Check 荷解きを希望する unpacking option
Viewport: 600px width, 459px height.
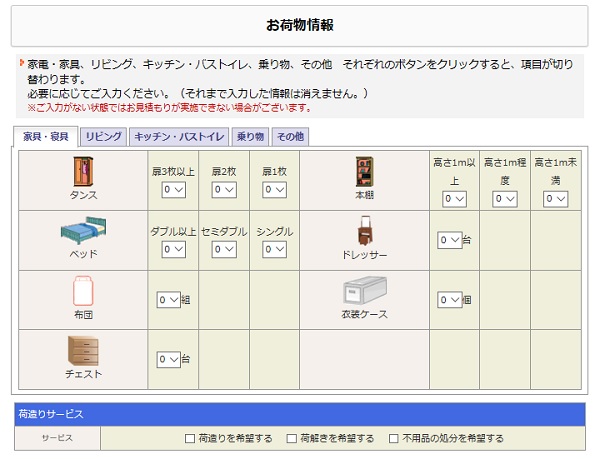point(292,438)
